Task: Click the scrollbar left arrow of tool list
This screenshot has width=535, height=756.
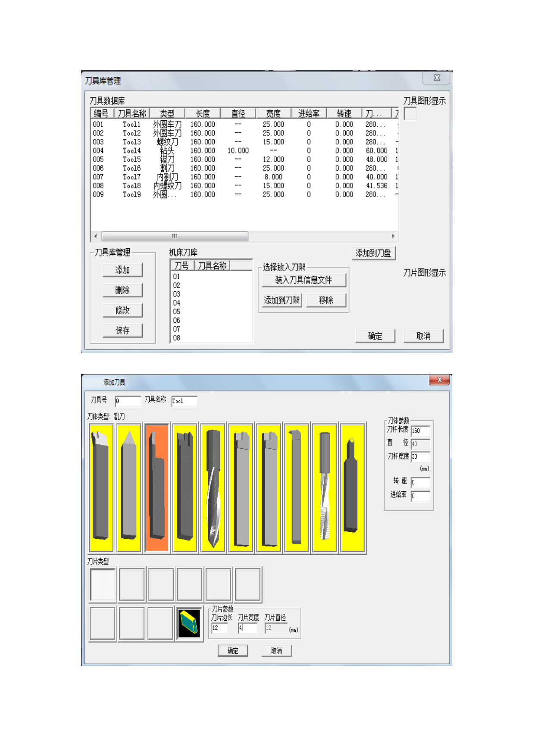Action: pyautogui.click(x=96, y=236)
